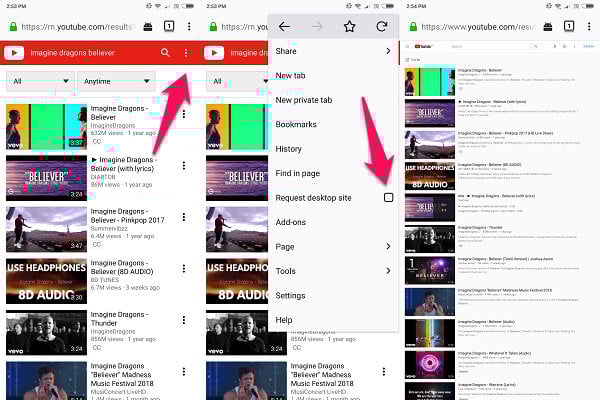
Task: Open Believer (with lyrics) title, mobile results screen
Action: click(x=122, y=164)
